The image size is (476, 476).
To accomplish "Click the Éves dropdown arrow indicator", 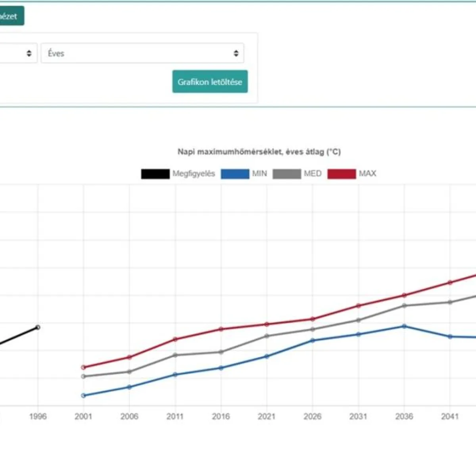I will [x=236, y=53].
